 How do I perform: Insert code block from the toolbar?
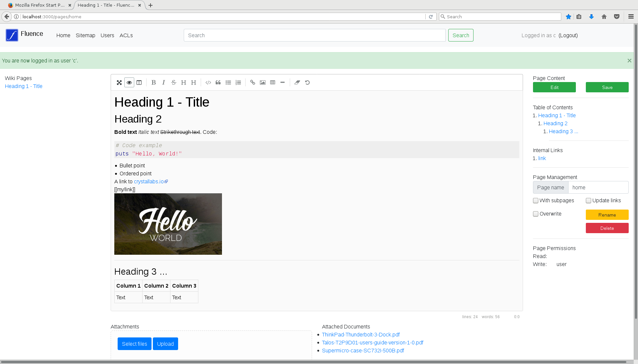(x=208, y=83)
